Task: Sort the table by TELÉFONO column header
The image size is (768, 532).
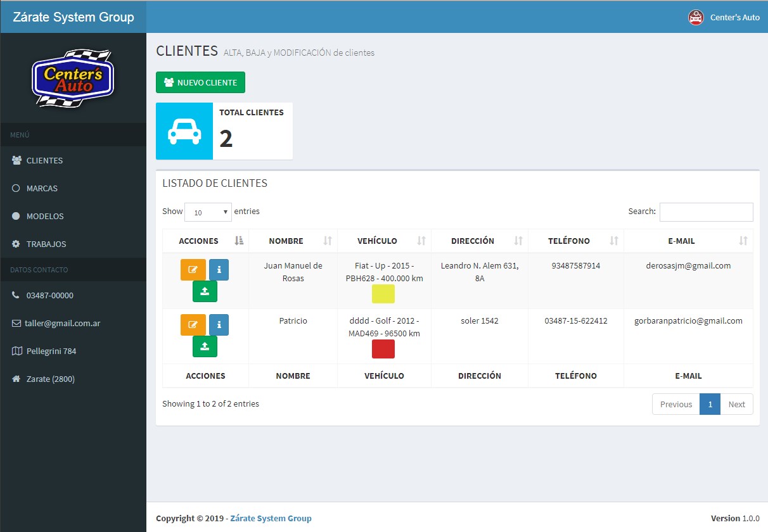Action: coord(575,241)
